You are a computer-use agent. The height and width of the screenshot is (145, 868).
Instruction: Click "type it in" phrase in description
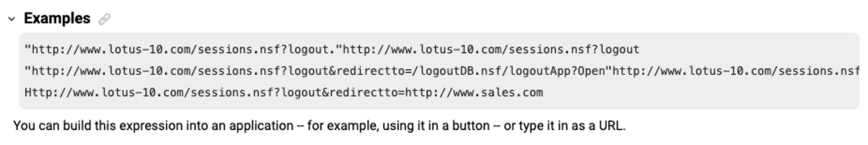coord(544,126)
